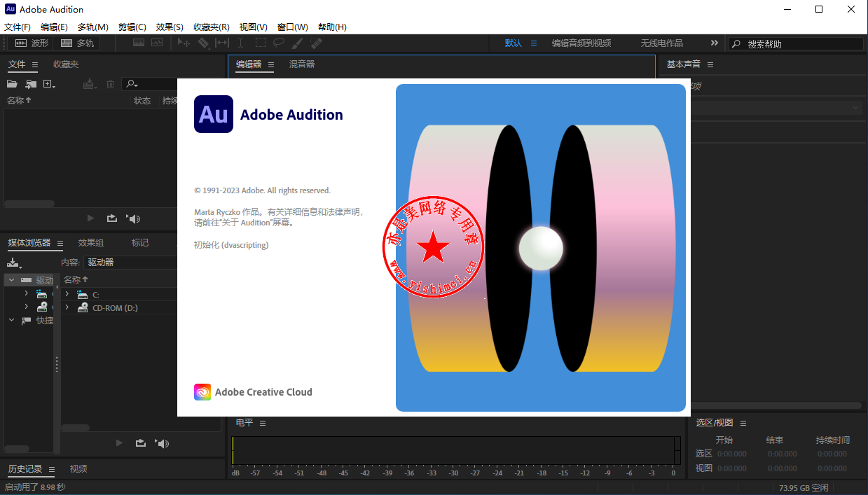The height and width of the screenshot is (495, 868).
Task: Open the 视图(V) menu
Action: (x=253, y=27)
